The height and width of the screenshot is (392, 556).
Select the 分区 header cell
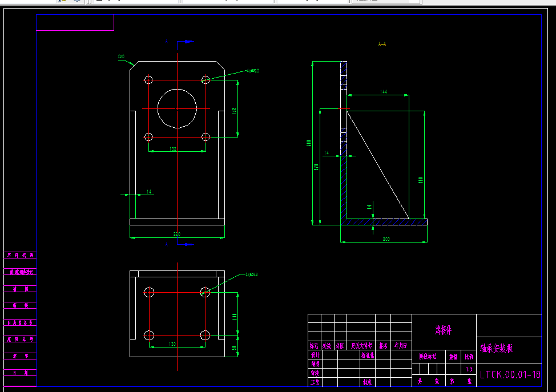[340, 346]
